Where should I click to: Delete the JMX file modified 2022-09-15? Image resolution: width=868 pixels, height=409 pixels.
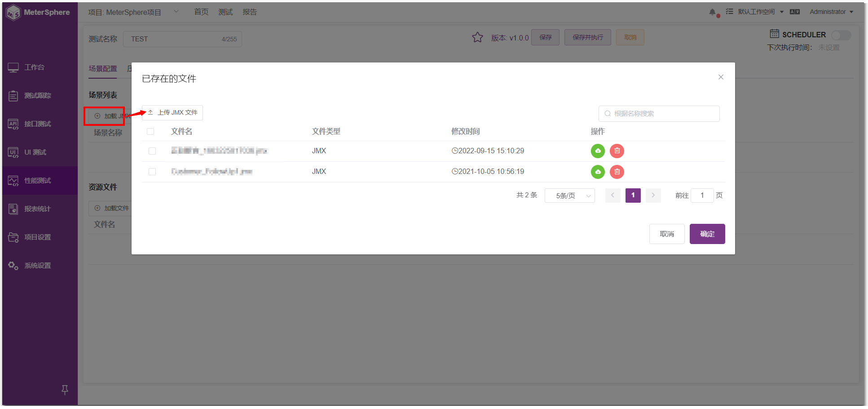click(617, 151)
